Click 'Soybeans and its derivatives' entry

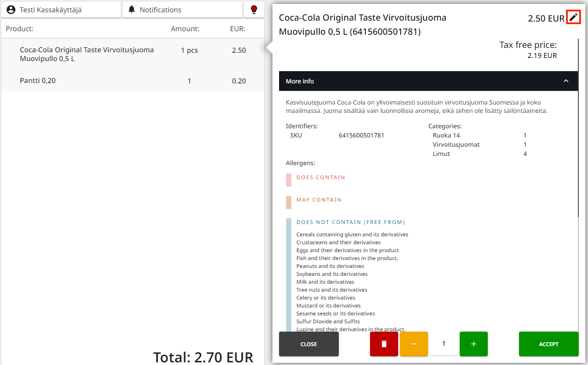[332, 274]
